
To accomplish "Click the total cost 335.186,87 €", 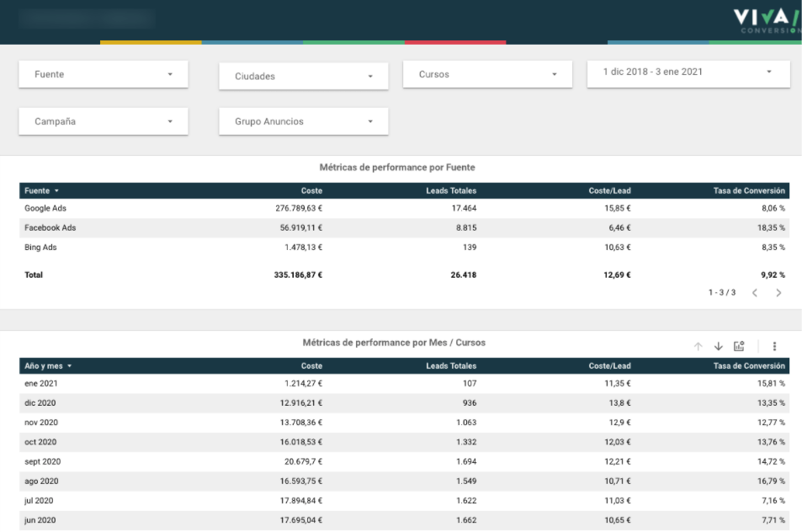I will [298, 274].
